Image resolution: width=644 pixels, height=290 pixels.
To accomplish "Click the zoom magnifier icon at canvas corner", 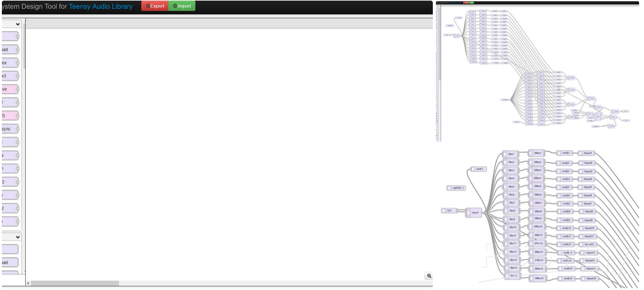I will [x=429, y=276].
